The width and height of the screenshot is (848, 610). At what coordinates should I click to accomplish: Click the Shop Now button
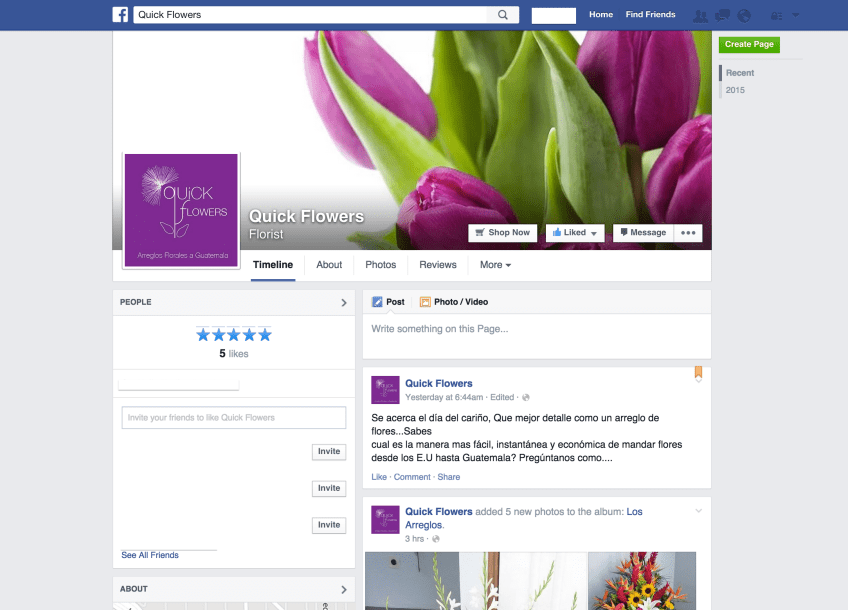point(502,233)
